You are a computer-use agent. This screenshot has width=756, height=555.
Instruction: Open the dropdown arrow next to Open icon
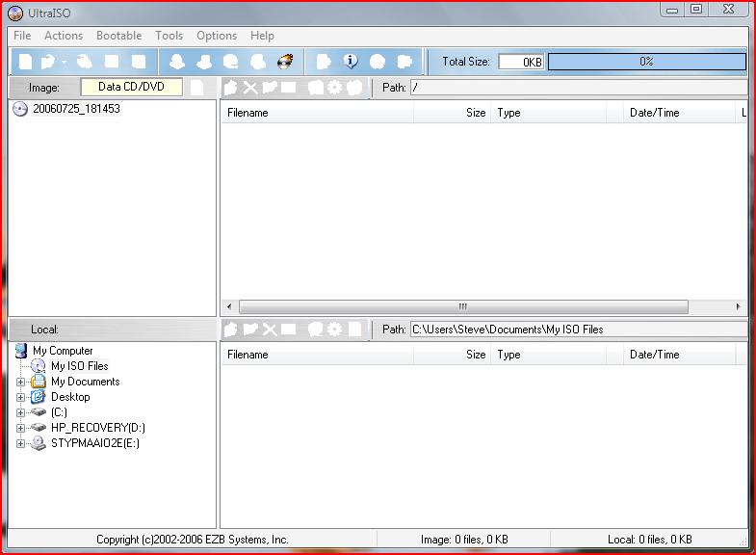pos(65,62)
